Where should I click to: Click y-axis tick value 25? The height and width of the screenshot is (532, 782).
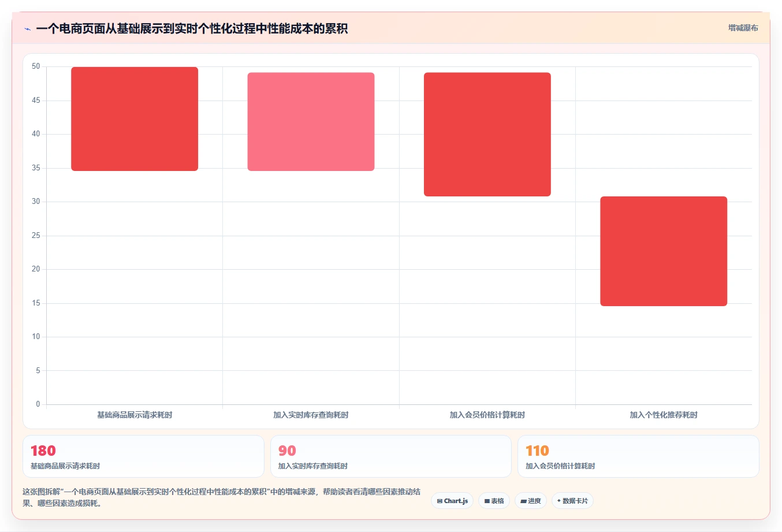click(x=36, y=236)
